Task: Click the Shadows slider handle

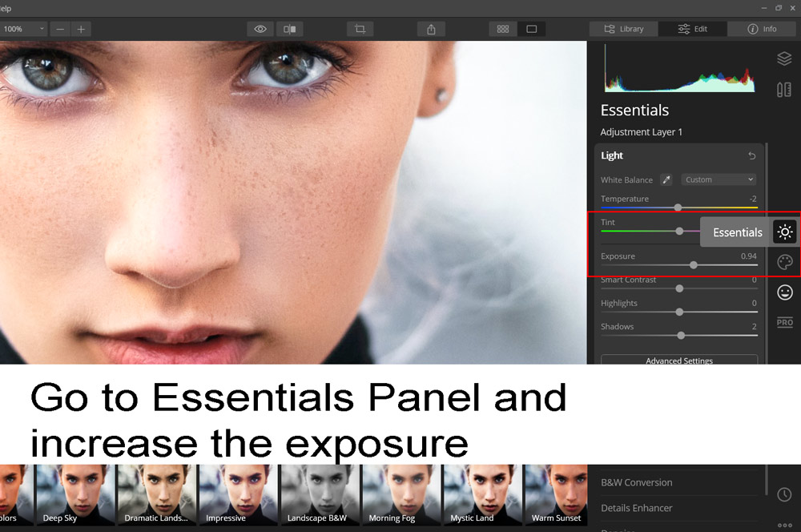Action: [681, 335]
